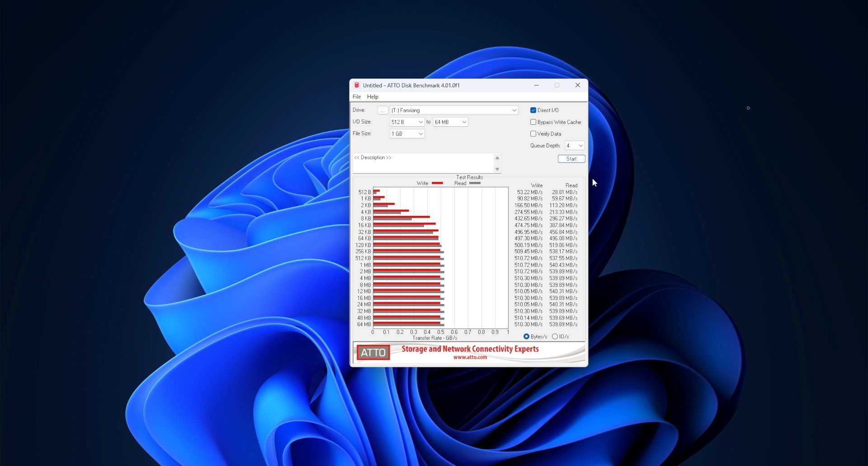The image size is (868, 466).
Task: Open the Help menu
Action: click(x=373, y=97)
